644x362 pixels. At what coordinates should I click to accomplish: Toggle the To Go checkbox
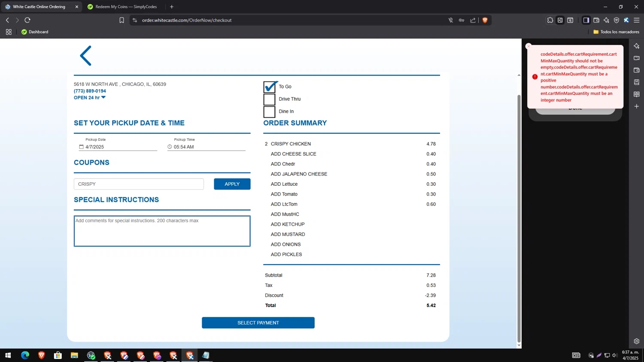270,87
